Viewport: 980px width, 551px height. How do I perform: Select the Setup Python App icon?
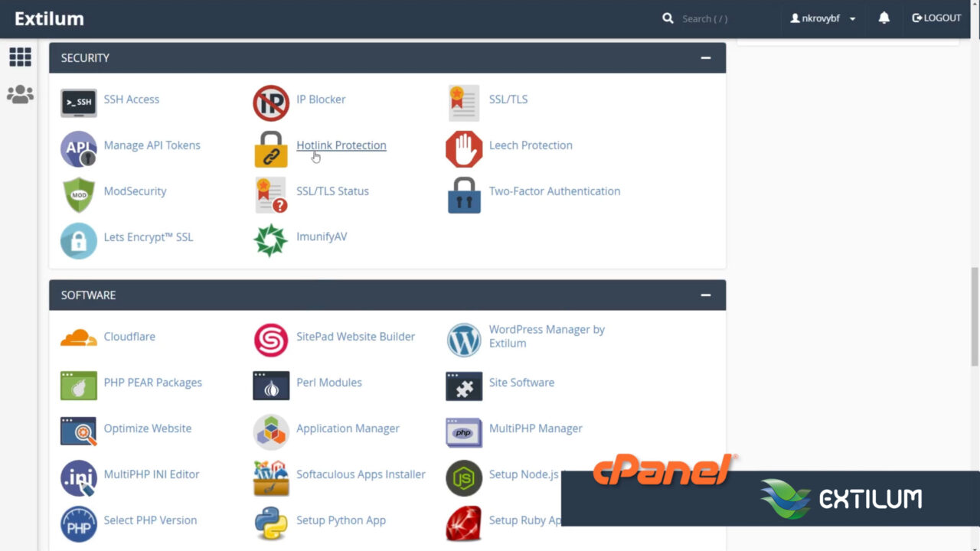pos(270,524)
